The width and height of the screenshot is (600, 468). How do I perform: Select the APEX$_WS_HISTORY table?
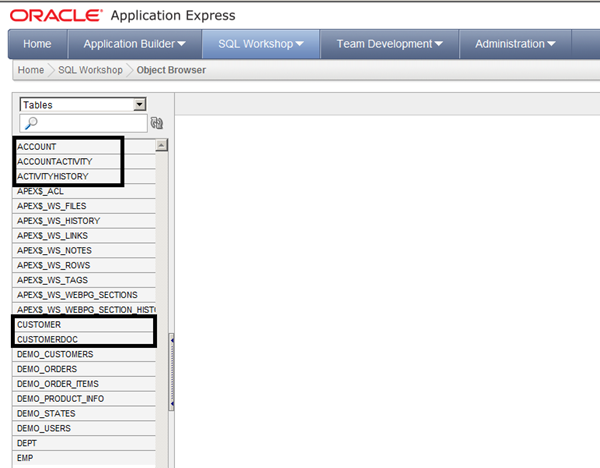(84, 221)
